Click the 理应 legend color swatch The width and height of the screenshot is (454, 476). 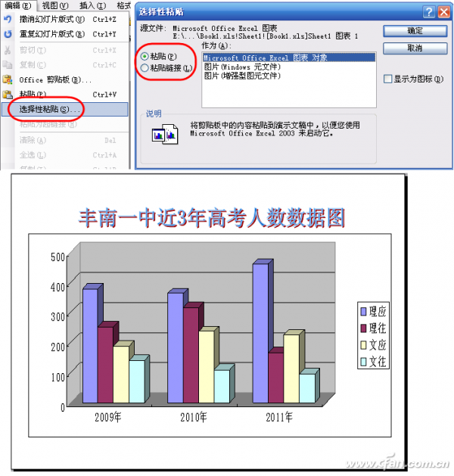click(x=363, y=312)
